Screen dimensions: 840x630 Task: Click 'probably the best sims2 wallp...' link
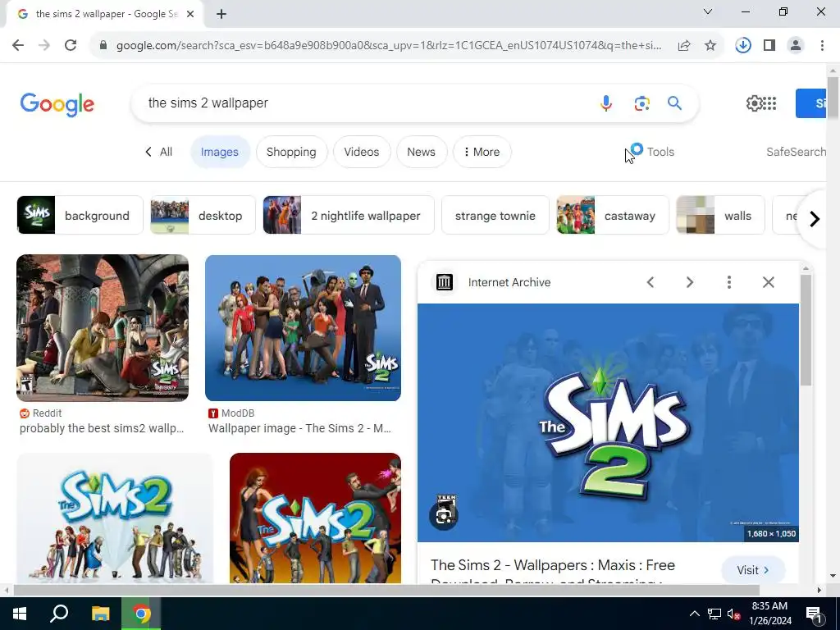102,428
